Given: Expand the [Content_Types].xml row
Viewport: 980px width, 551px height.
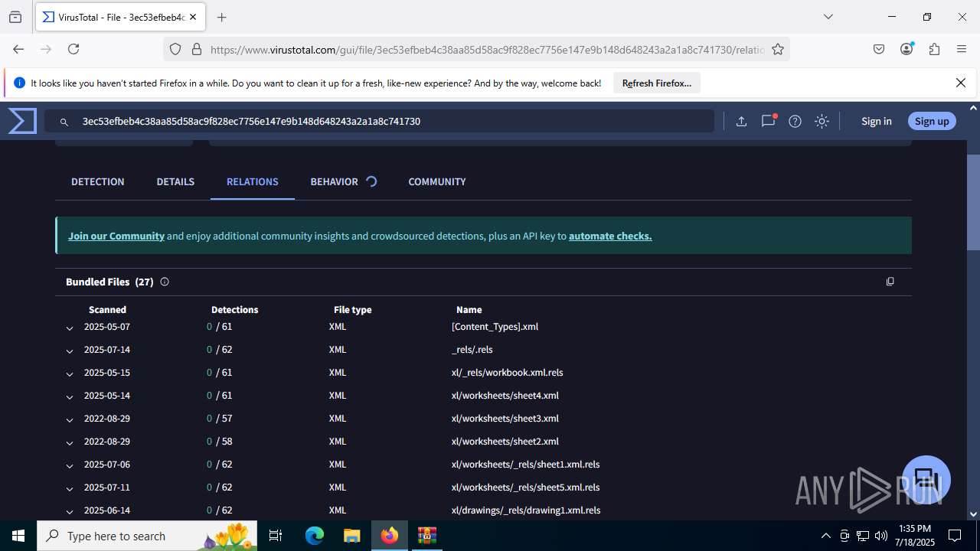Looking at the screenshot, I should [70, 328].
